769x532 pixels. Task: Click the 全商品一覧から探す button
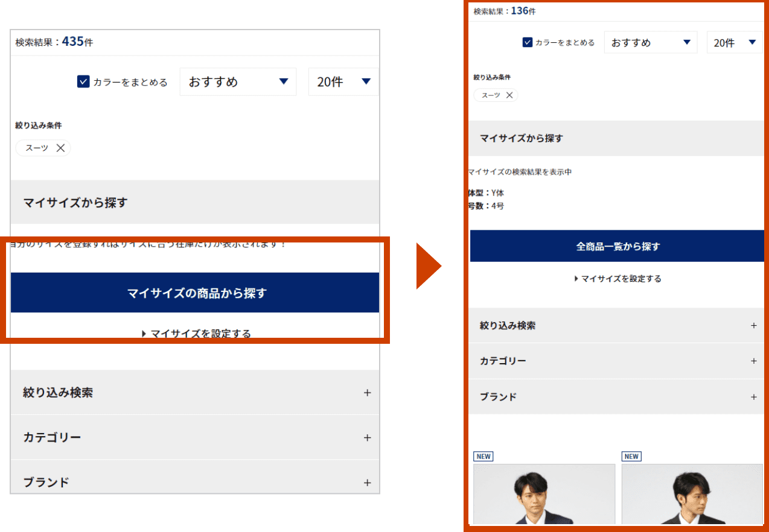(617, 246)
